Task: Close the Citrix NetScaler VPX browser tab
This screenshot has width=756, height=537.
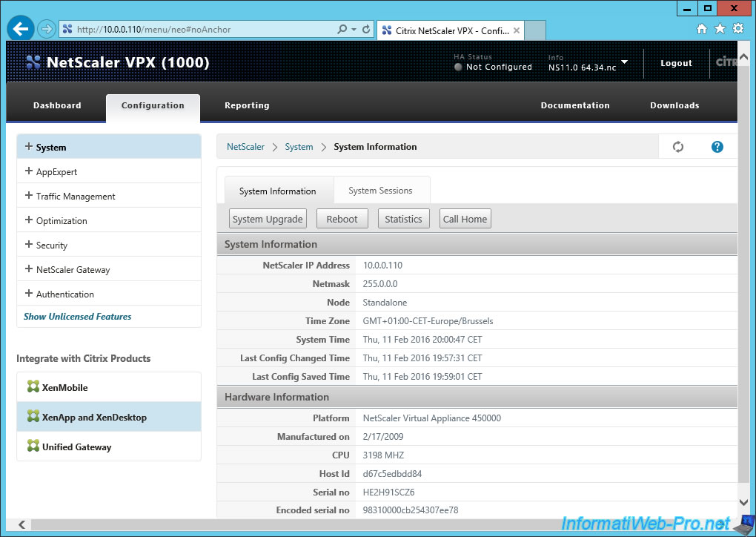Action: pyautogui.click(x=517, y=30)
